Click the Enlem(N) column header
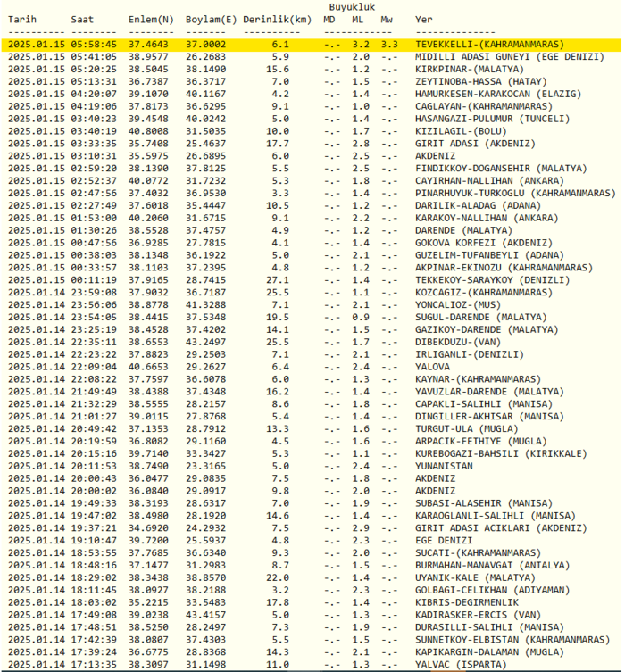625x672 pixels. 150,20
